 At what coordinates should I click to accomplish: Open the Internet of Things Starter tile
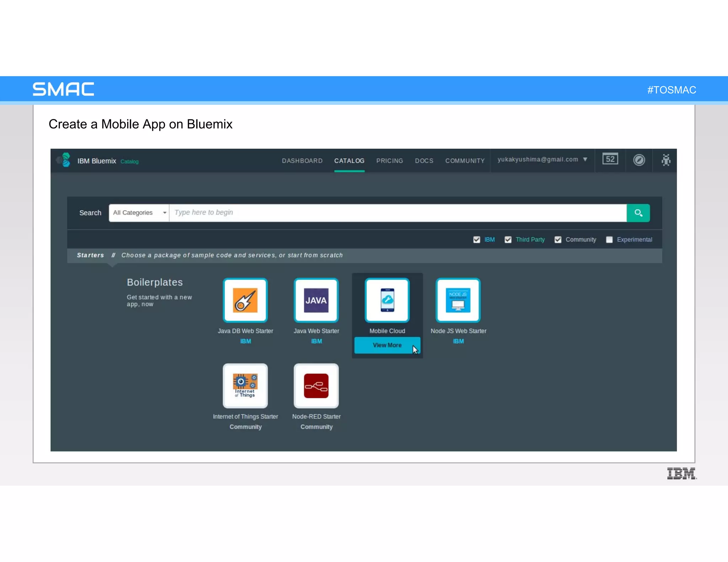tap(245, 385)
